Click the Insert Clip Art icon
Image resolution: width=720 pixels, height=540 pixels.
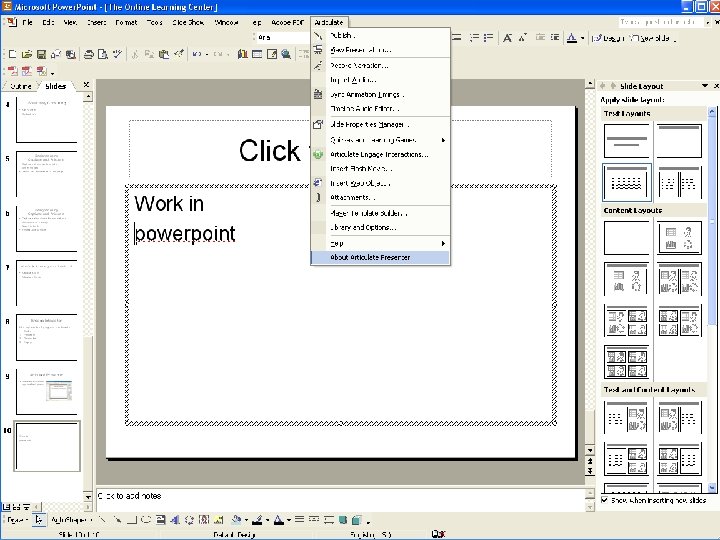pyautogui.click(x=204, y=520)
